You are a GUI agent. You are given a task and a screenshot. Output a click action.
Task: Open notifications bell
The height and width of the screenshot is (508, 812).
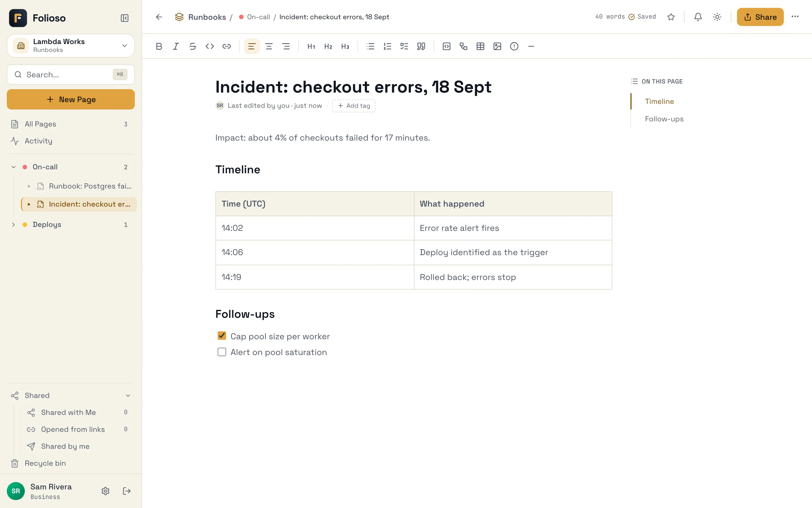pos(698,17)
